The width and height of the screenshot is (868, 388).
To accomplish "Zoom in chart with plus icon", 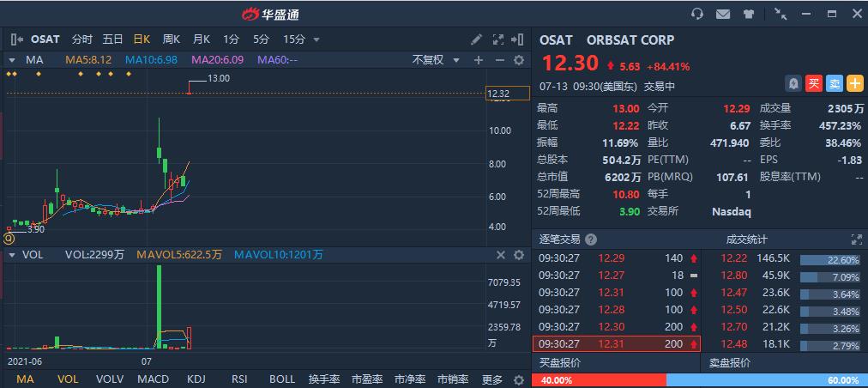I will click(479, 60).
